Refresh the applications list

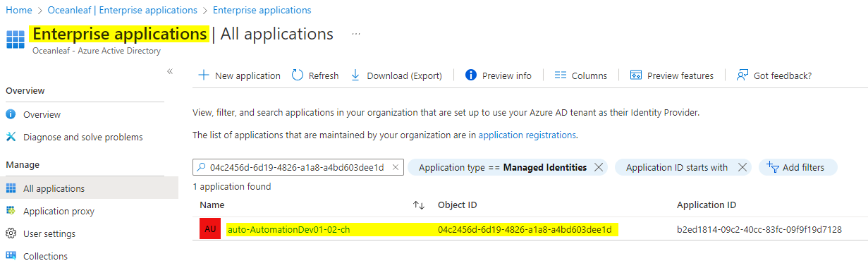(315, 75)
